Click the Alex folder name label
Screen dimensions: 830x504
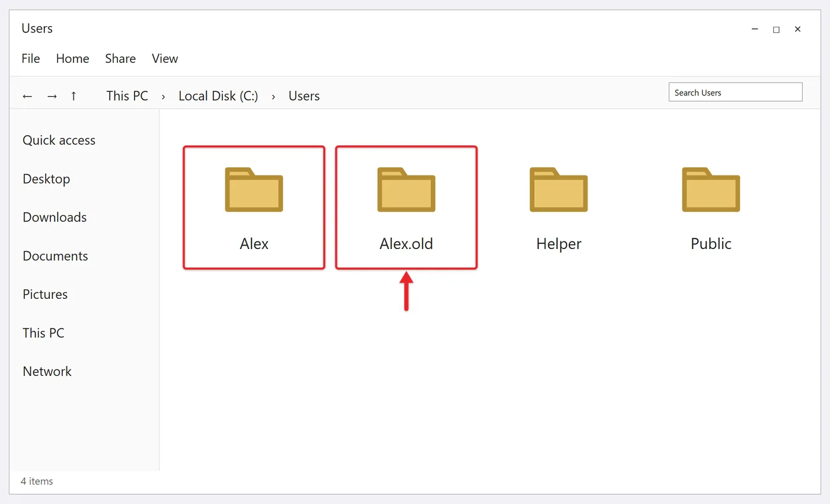pos(254,244)
